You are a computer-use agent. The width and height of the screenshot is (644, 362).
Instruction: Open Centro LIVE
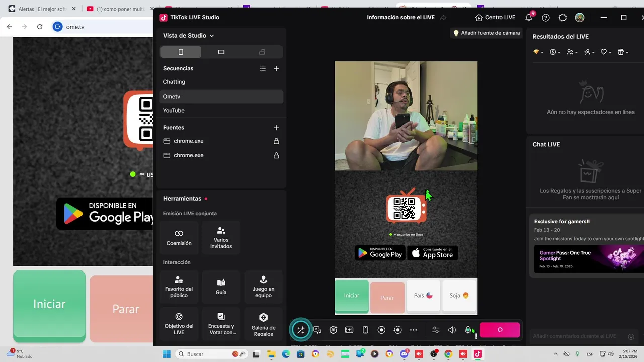(495, 17)
